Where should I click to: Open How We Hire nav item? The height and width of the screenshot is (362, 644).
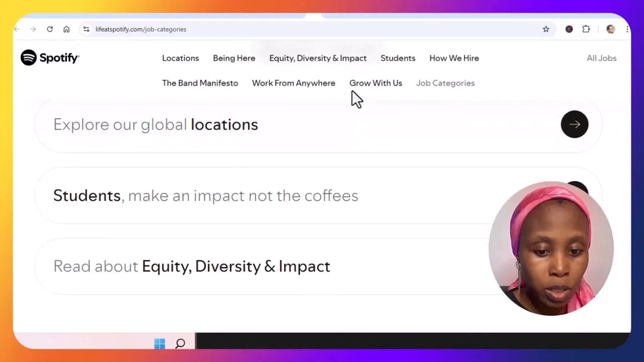pyautogui.click(x=454, y=58)
